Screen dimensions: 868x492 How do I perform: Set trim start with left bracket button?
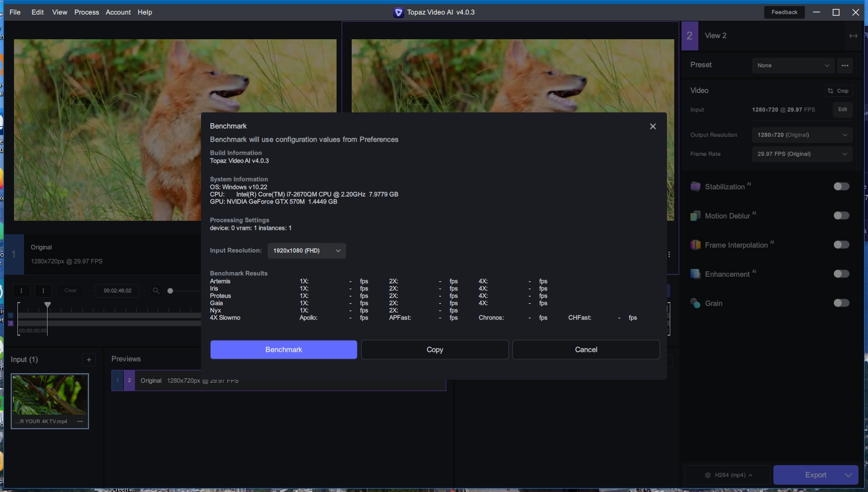point(22,291)
